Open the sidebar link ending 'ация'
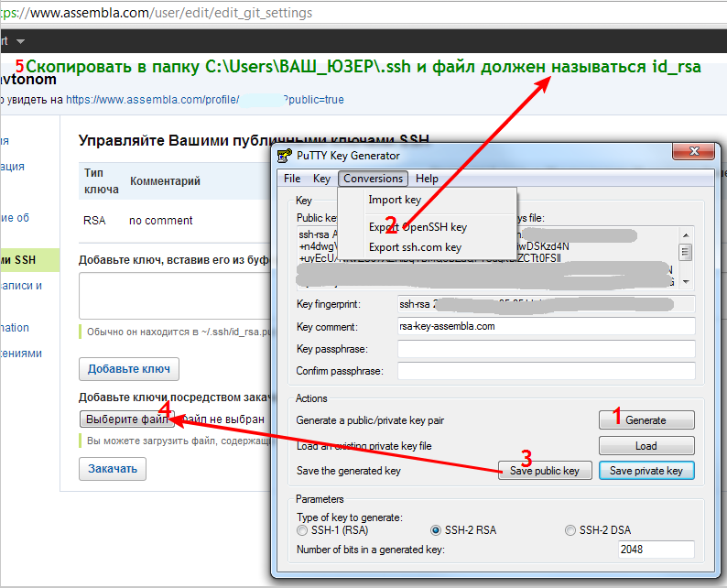Image resolution: width=727 pixels, height=588 pixels. [13, 166]
